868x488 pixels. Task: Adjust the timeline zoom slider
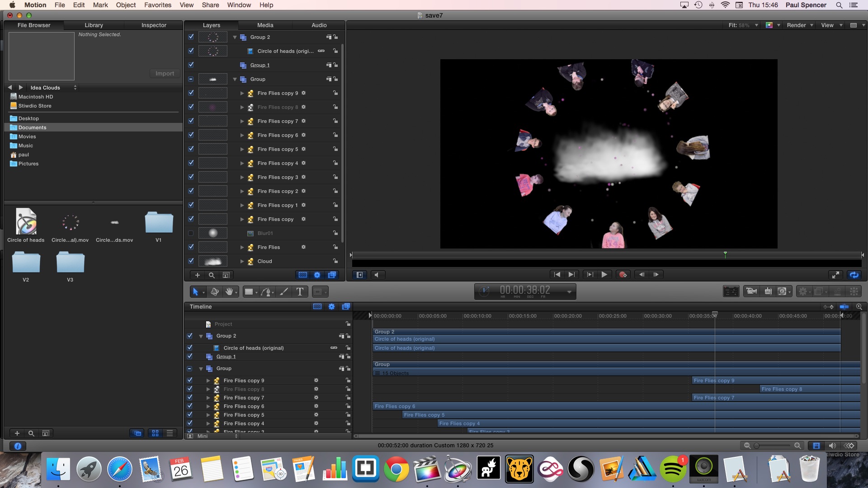point(757,446)
